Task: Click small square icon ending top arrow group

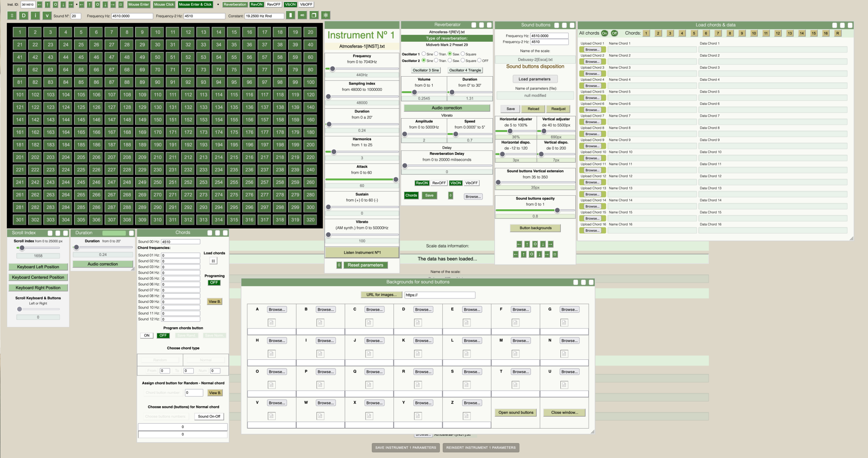Action: (120, 4)
